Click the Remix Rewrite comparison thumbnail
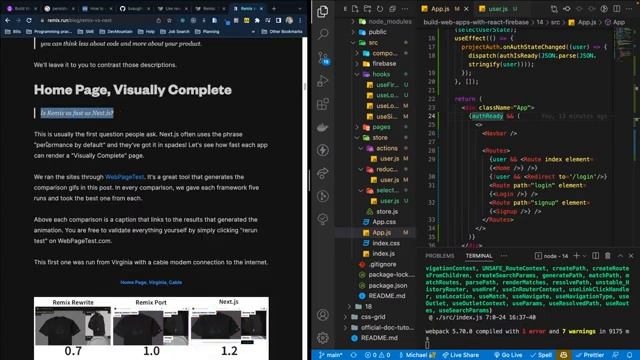The image size is (640, 360). [73, 325]
